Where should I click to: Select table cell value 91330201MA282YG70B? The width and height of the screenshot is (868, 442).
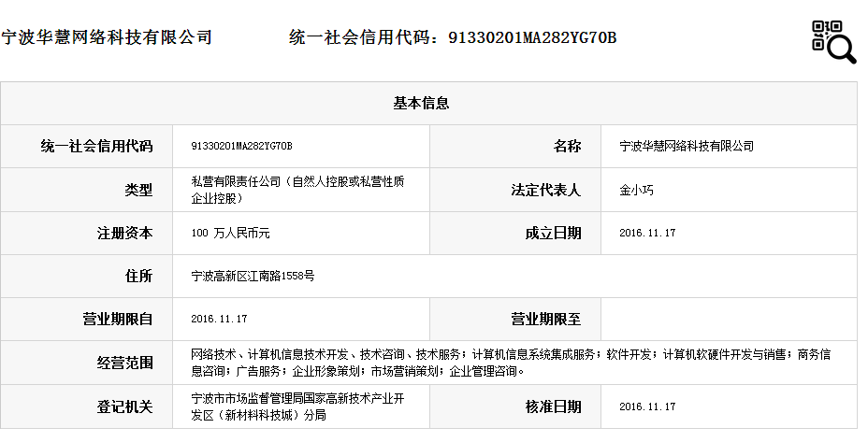241,147
